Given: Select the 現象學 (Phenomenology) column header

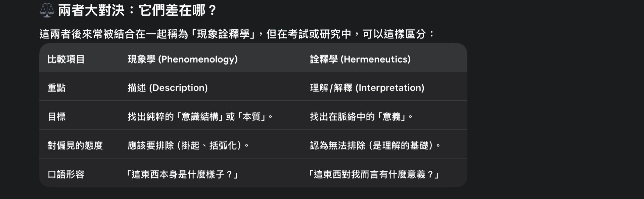Looking at the screenshot, I should (x=183, y=59).
